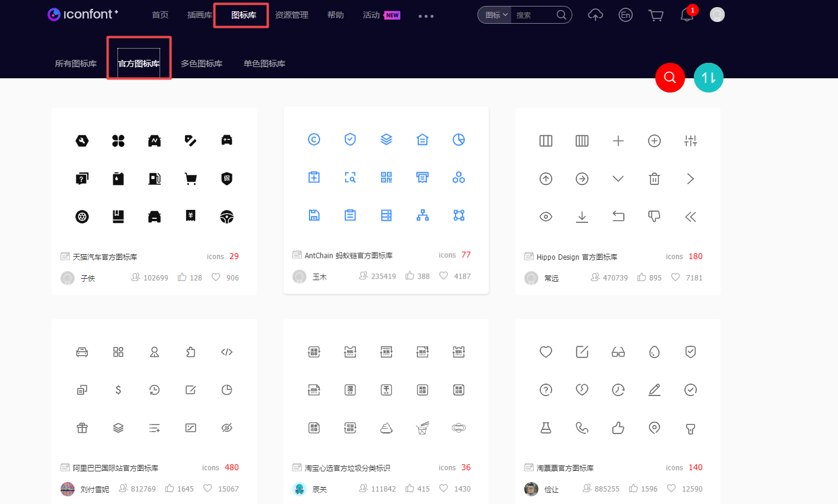
Task: Focus the 搜索 input field
Action: click(534, 15)
